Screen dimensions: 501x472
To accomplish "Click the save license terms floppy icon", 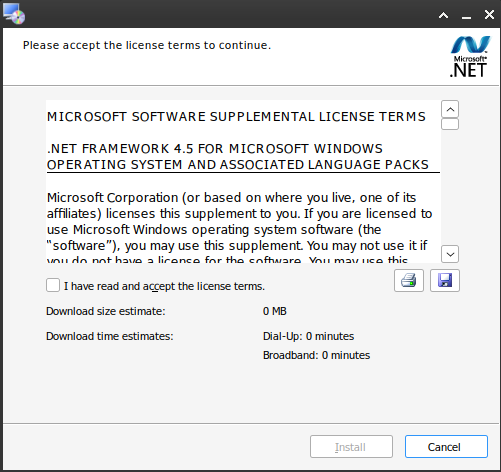I will pos(445,281).
